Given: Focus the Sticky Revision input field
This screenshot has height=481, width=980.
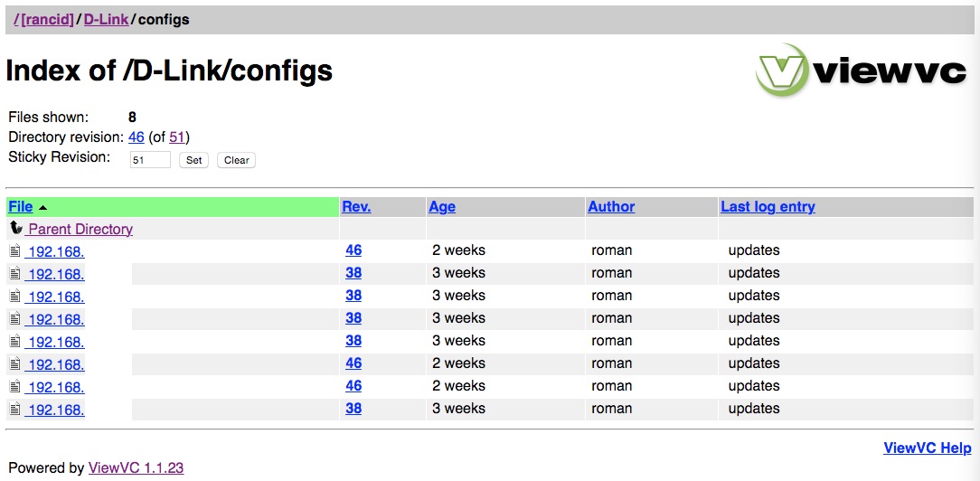Looking at the screenshot, I should point(150,160).
